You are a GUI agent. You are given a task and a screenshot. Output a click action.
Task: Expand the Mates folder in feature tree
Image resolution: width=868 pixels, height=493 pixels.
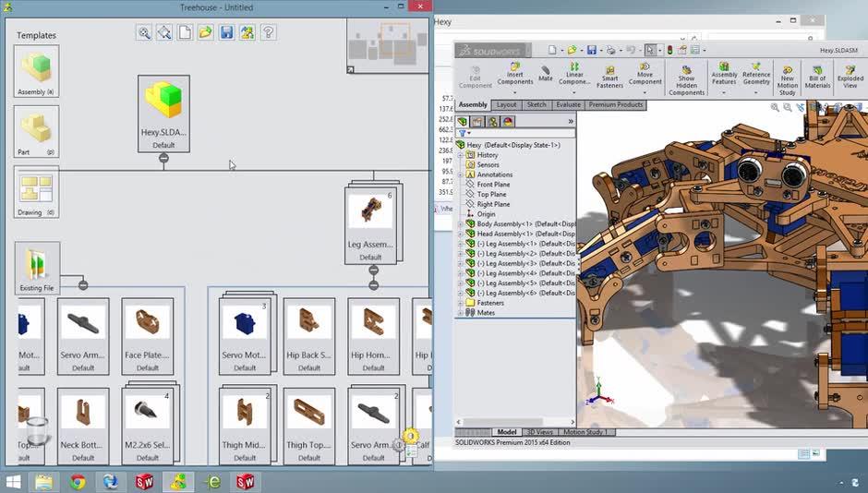461,313
